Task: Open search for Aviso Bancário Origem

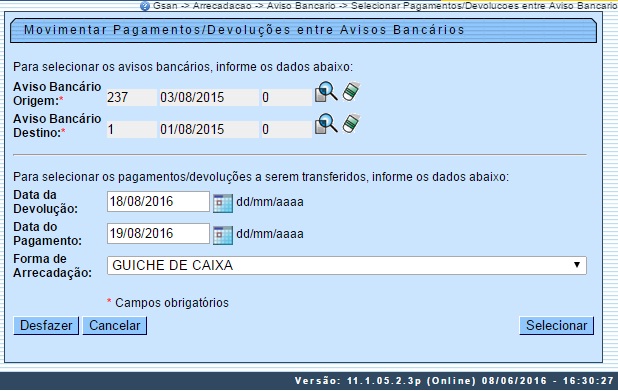Action: (326, 92)
